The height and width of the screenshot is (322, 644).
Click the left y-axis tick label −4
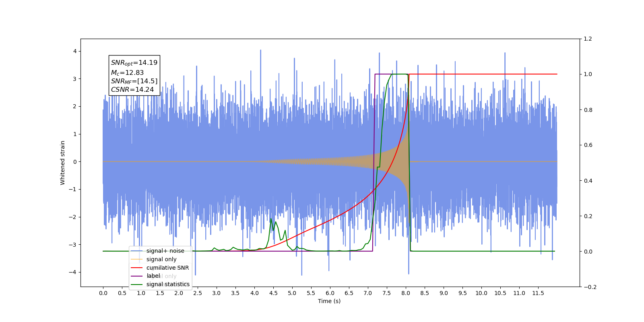(x=72, y=272)
